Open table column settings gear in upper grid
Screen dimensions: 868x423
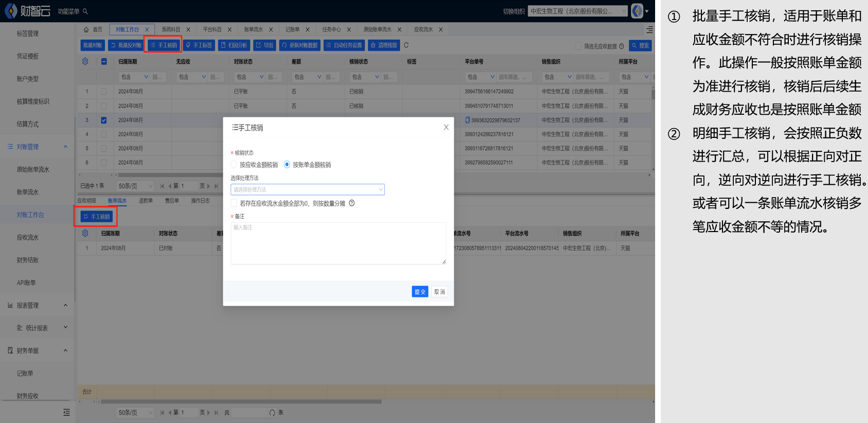tap(85, 62)
